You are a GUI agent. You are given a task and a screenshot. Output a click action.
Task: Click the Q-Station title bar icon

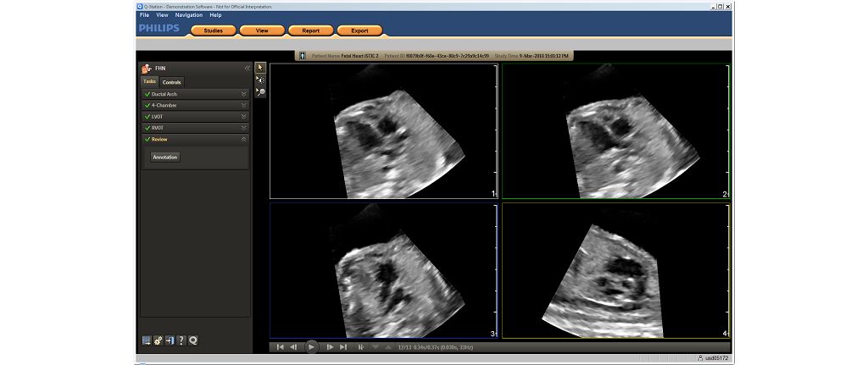coord(140,6)
